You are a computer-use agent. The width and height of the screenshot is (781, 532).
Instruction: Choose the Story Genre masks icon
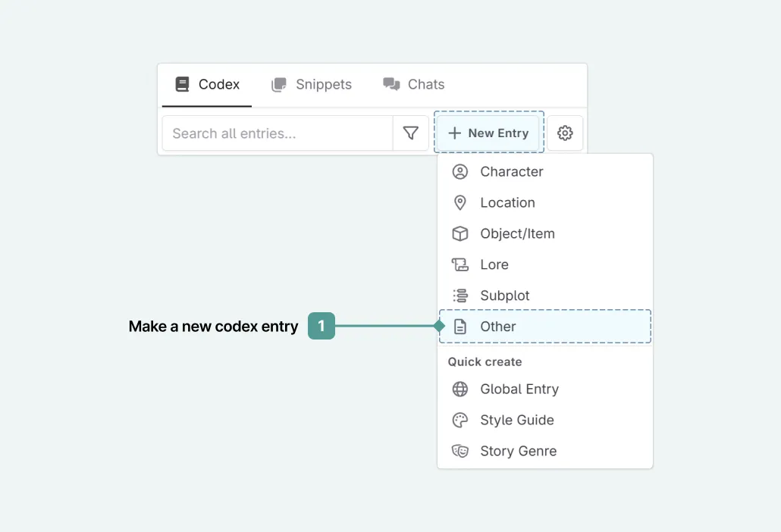click(x=460, y=451)
